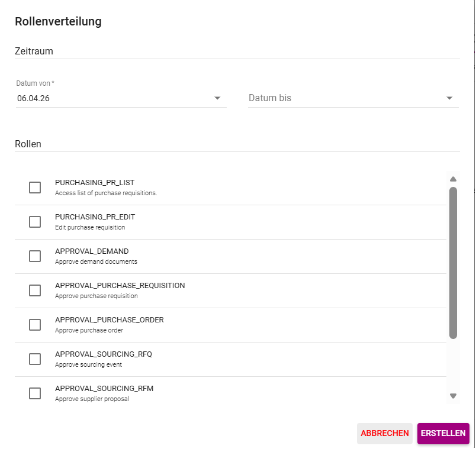Click the roles list scrollbar thumb
The height and width of the screenshot is (449, 476).
(x=453, y=263)
